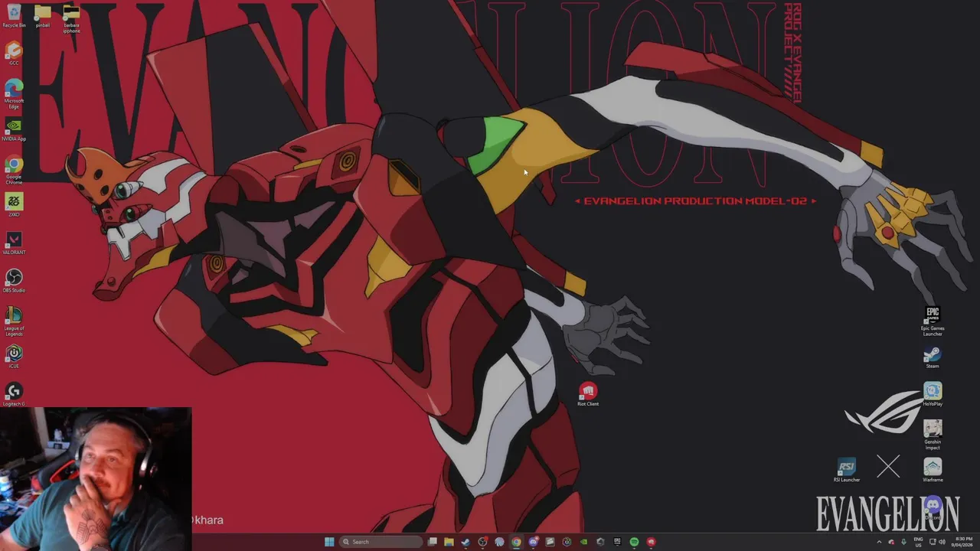Launch NVIDIA App from desktop
980x551 pixels.
pos(14,129)
